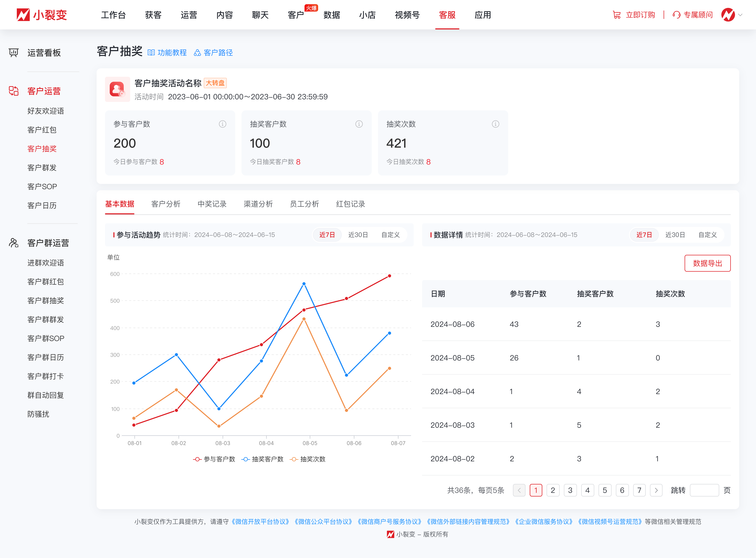Select 自定义 in 参与活动趋势 panel
The width and height of the screenshot is (756, 558).
click(x=390, y=235)
